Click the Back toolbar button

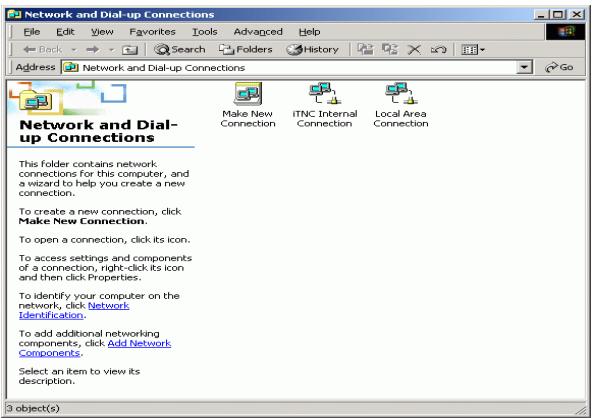43,49
